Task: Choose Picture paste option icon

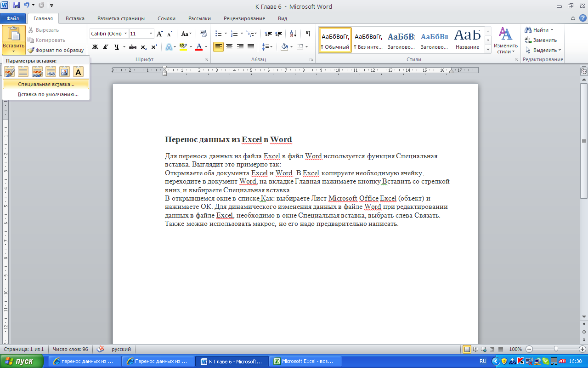Action: click(65, 71)
